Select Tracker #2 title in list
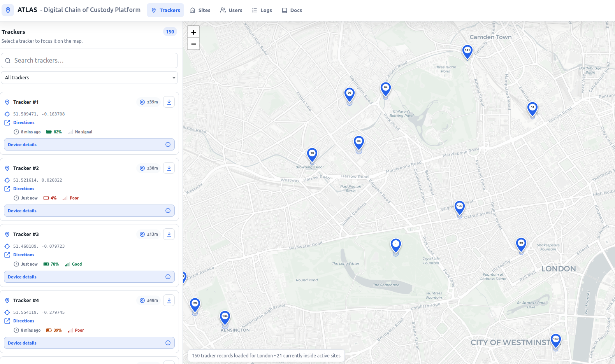The width and height of the screenshot is (615, 364). pyautogui.click(x=26, y=168)
